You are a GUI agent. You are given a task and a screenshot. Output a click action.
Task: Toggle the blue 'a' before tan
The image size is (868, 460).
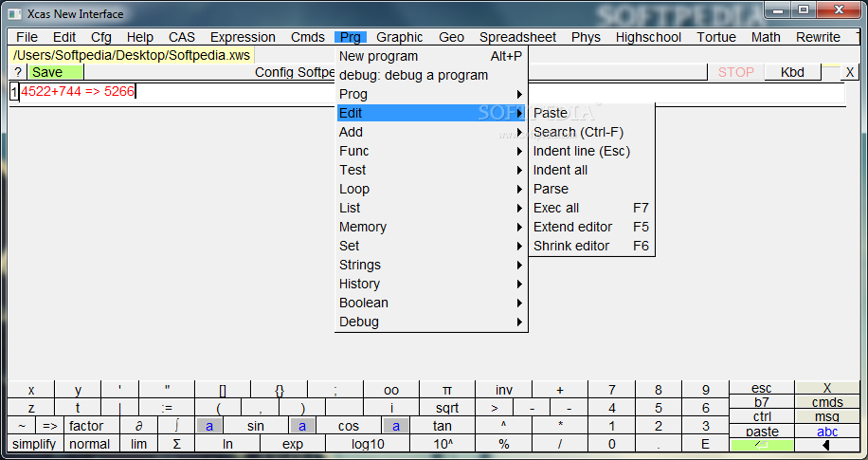395,426
